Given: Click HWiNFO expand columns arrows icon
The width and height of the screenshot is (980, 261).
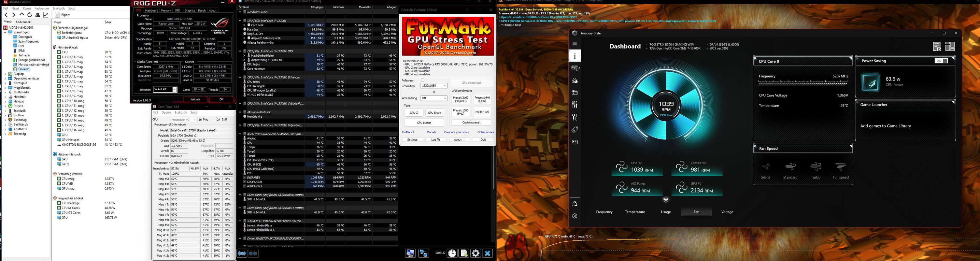Looking at the screenshot, I should [242, 254].
